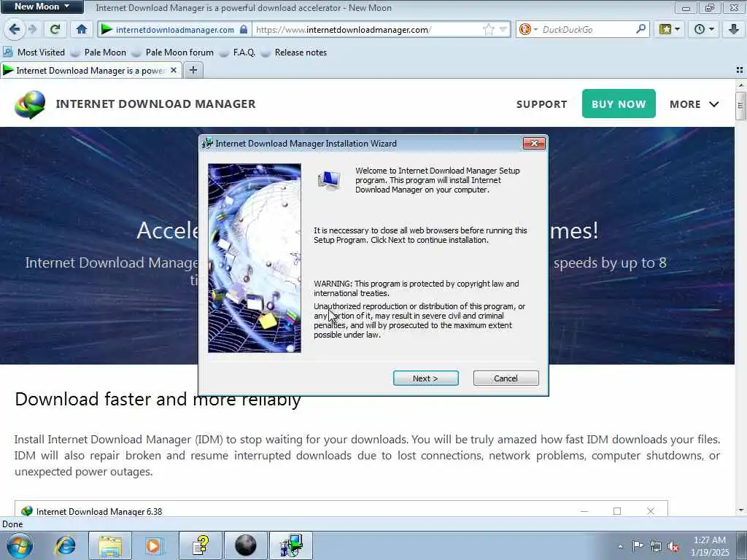Click the computer icon in wizard
Viewport: 747px width, 560px height.
(329, 181)
